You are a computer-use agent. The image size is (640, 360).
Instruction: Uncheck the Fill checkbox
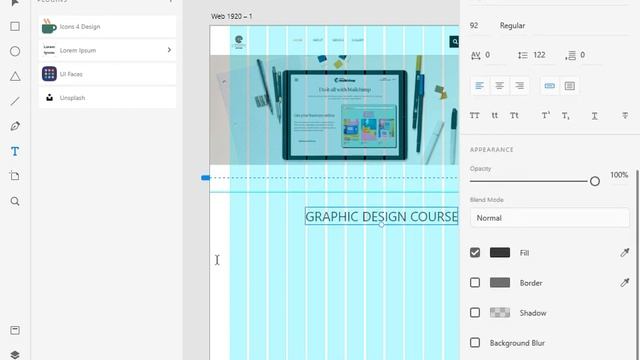475,253
